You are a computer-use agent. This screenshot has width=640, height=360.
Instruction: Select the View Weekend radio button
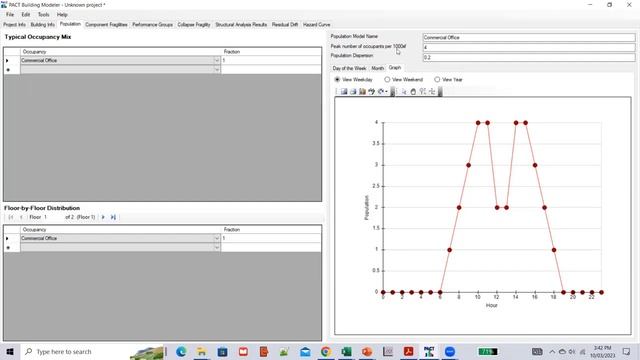click(x=387, y=80)
